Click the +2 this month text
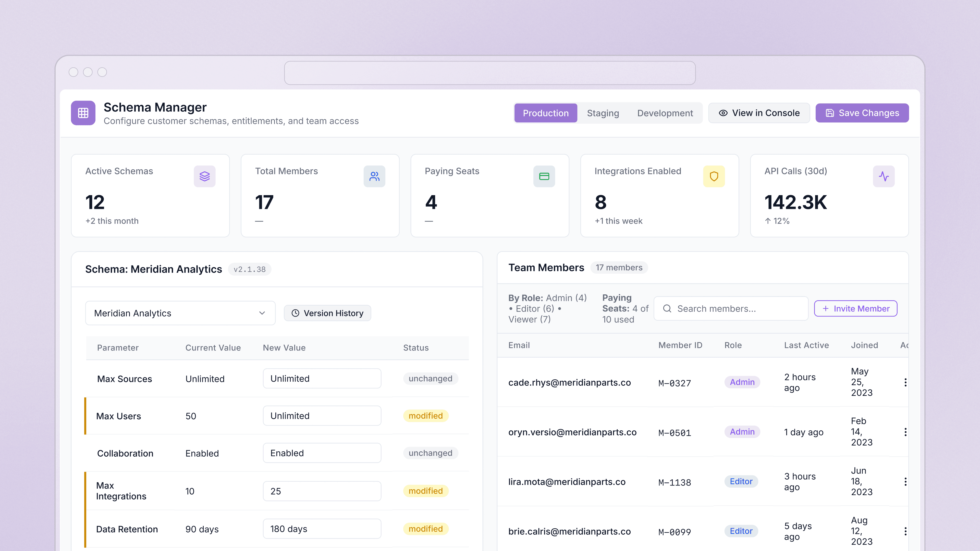Screen dimensions: 980x551 tap(112, 221)
